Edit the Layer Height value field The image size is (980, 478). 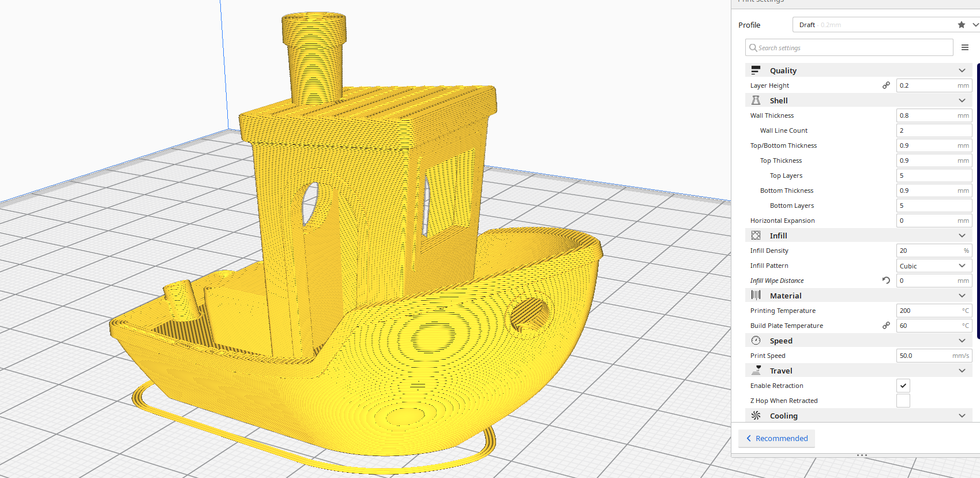coord(934,85)
